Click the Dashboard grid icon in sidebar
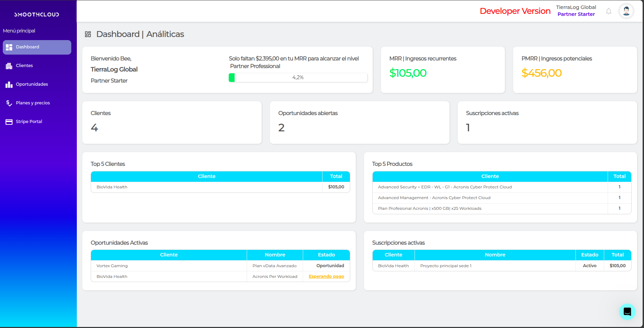The width and height of the screenshot is (644, 328). pyautogui.click(x=9, y=47)
